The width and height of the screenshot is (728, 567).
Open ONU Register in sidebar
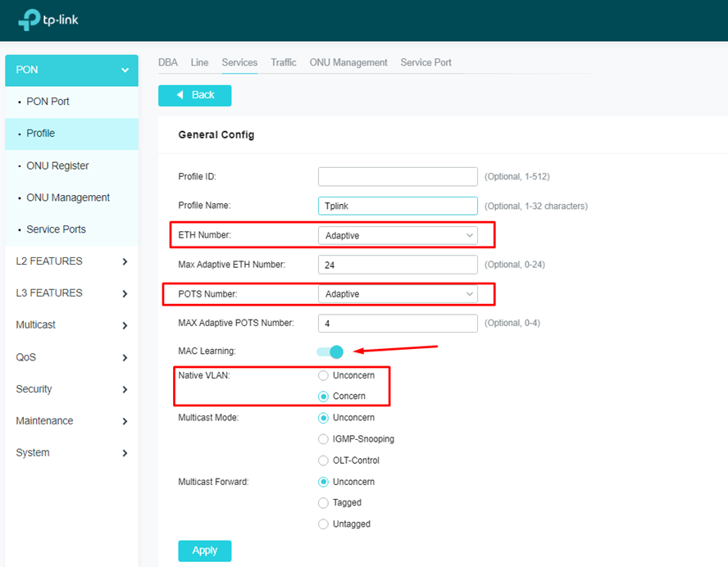click(57, 166)
